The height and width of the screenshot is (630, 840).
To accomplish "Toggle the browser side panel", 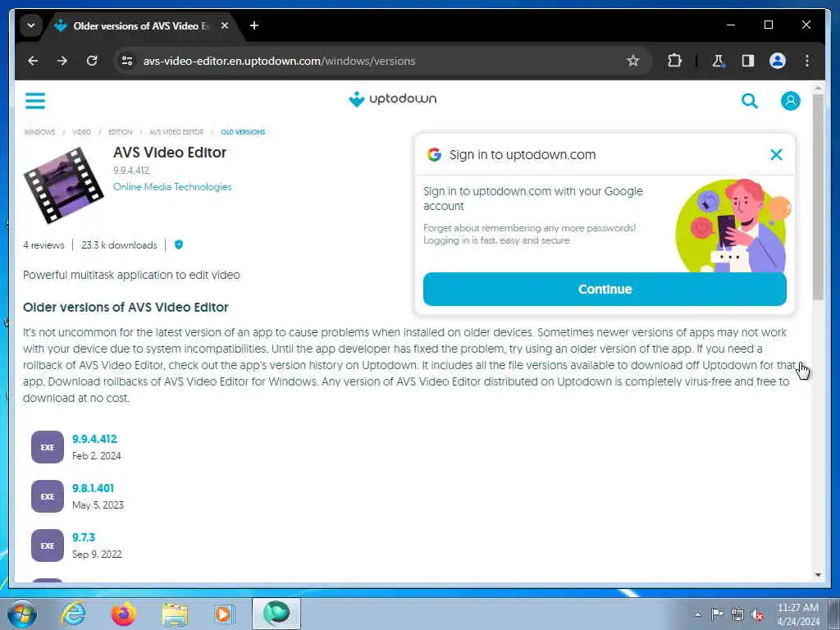I will click(748, 61).
